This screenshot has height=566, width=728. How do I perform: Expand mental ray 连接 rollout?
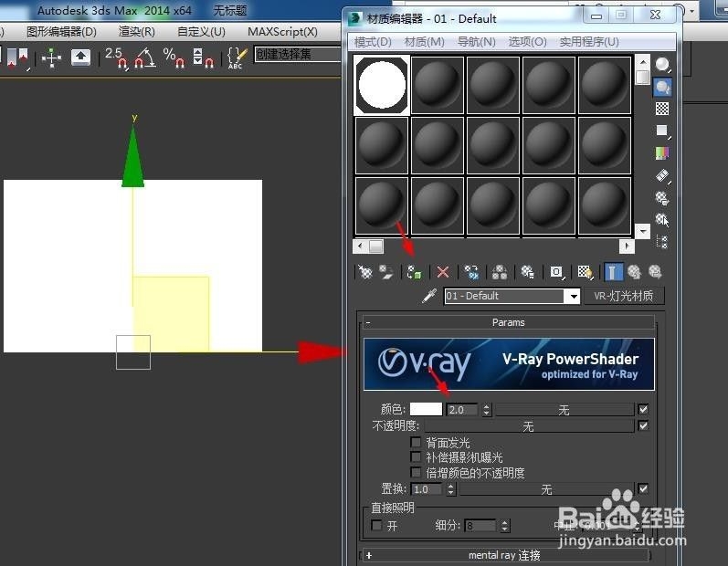pos(504,555)
